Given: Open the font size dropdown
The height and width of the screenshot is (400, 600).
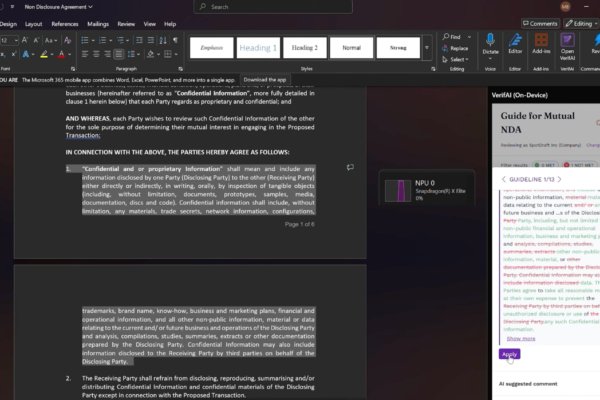Looking at the screenshot, I should coord(17,39).
